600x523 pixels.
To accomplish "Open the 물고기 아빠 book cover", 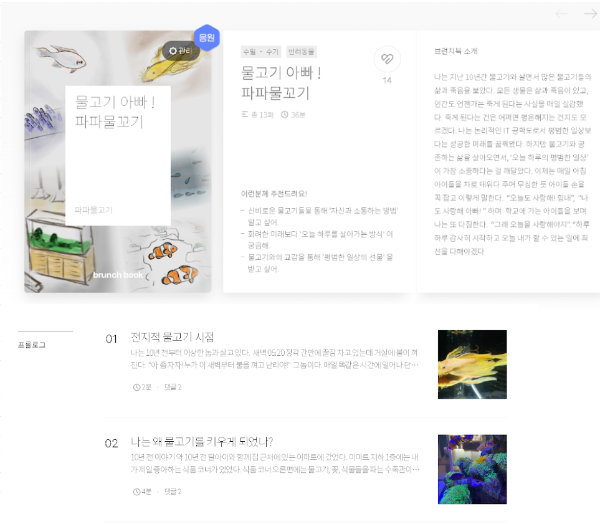I will click(x=118, y=162).
